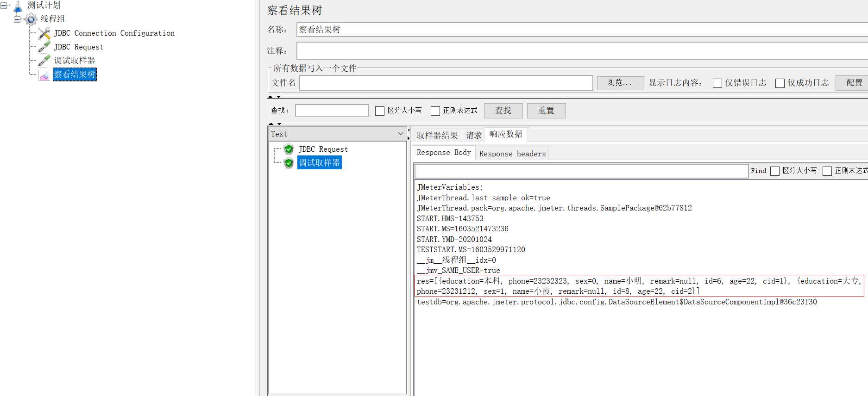Select 线程组 in the test plan tree

[x=53, y=19]
